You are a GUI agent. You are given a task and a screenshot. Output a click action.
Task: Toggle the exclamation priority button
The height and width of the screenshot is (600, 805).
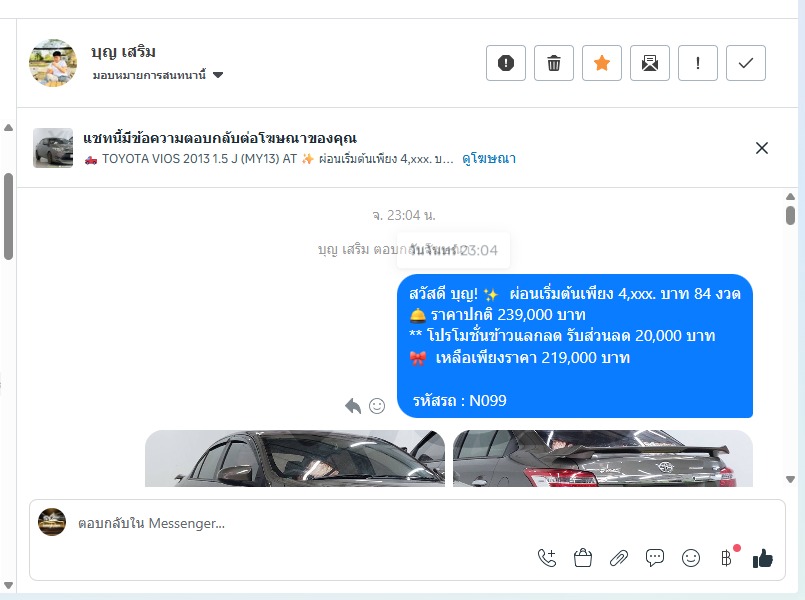[698, 63]
